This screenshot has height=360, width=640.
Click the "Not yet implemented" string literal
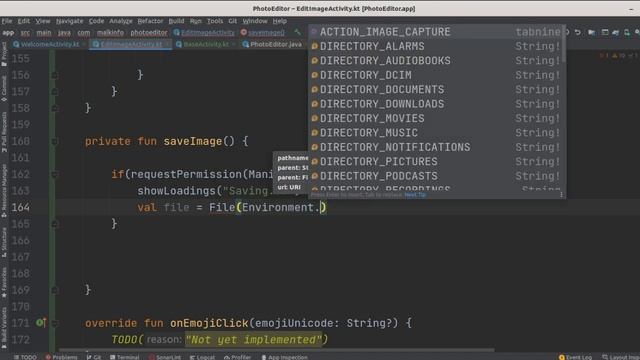click(253, 340)
